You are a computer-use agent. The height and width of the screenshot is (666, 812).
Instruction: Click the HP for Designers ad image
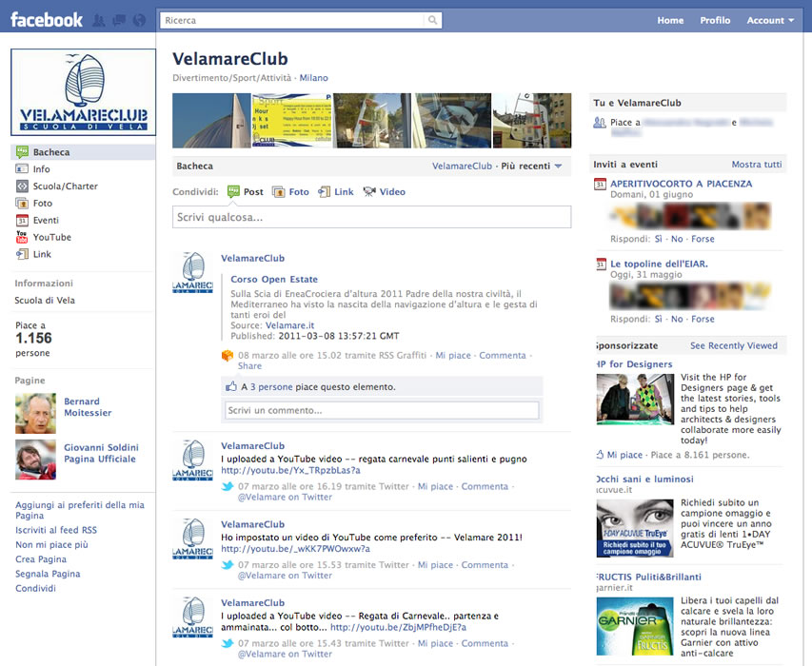[x=635, y=399]
